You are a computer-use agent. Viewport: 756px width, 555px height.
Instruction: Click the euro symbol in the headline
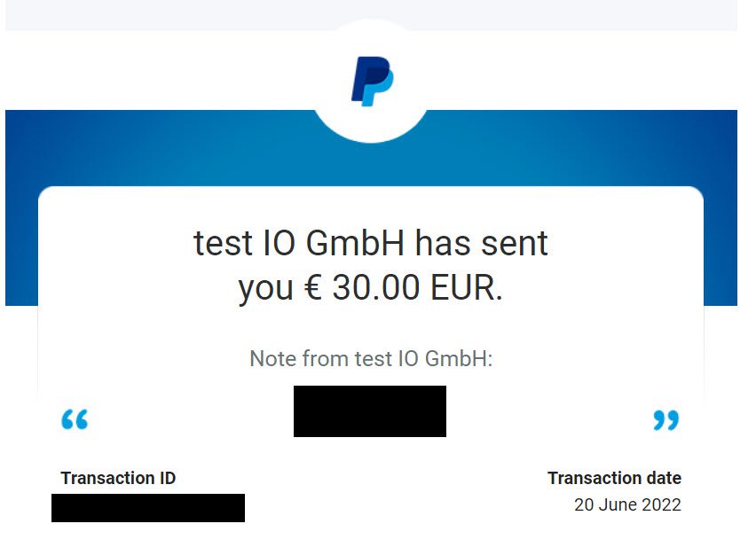(313, 287)
